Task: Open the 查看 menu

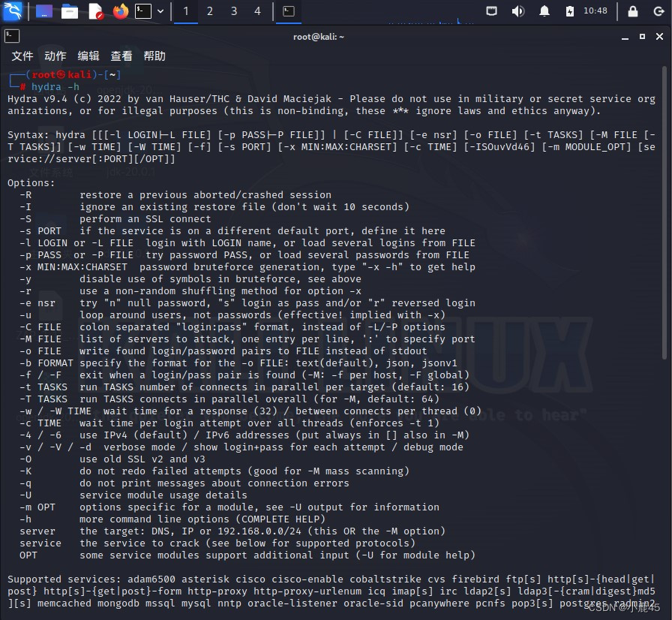Action: pos(121,56)
